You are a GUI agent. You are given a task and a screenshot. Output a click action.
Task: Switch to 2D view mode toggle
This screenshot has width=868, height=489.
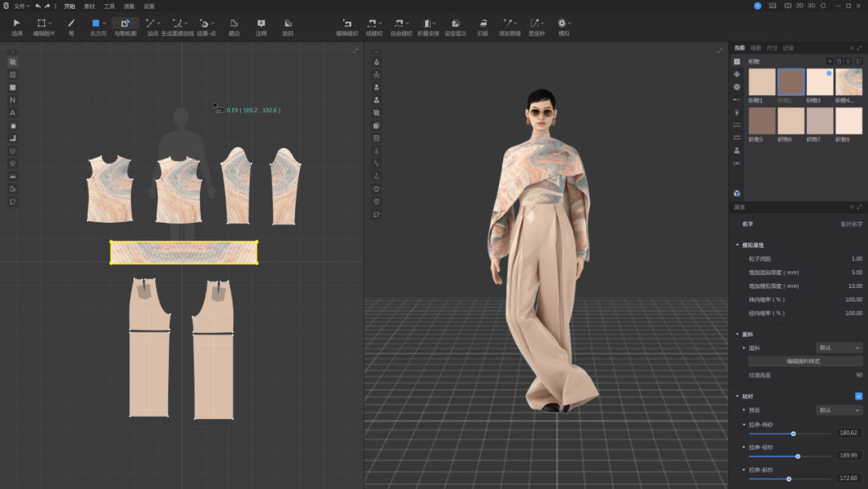799,6
